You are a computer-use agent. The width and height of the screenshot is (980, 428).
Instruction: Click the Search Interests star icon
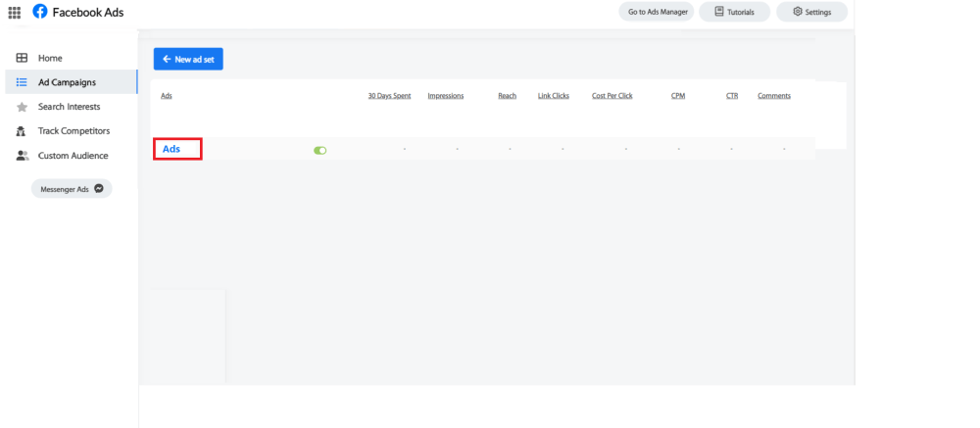click(x=22, y=107)
